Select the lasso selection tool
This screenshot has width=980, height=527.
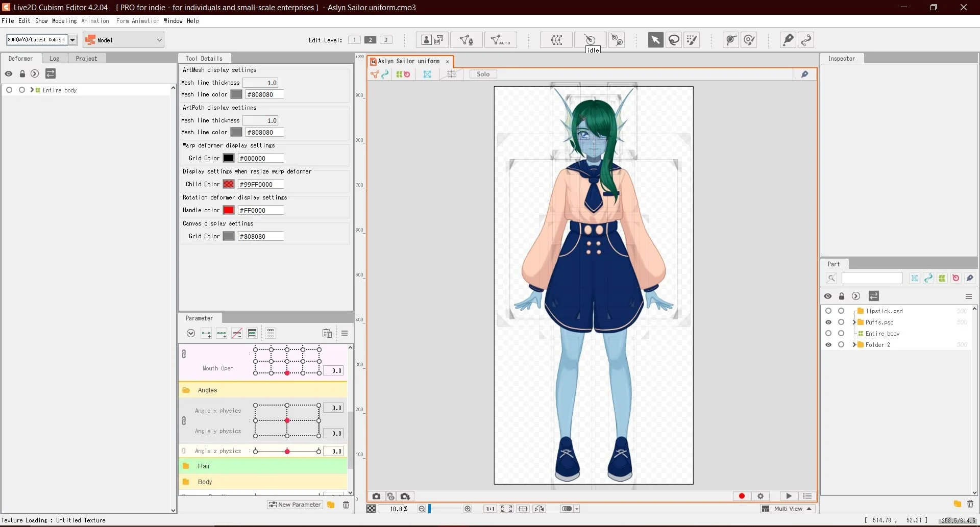click(x=674, y=40)
